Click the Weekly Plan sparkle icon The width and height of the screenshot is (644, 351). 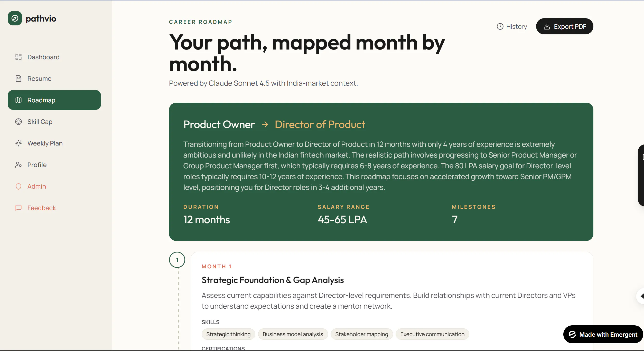(18, 143)
